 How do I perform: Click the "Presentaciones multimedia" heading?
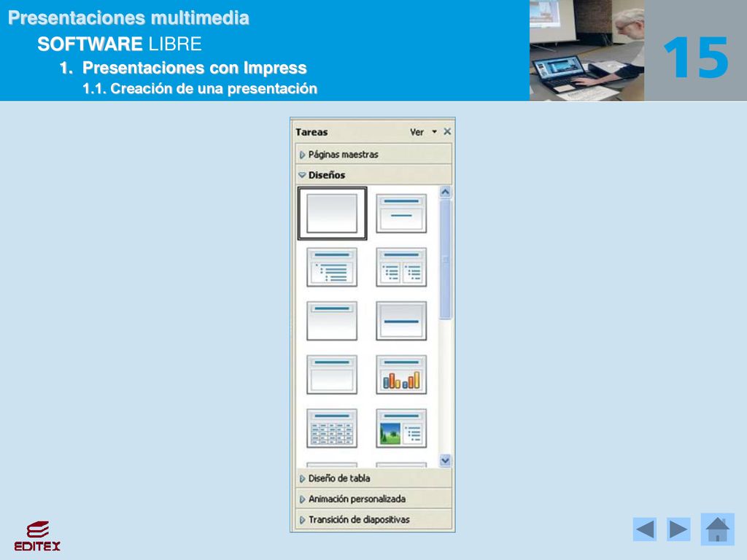pyautogui.click(x=128, y=17)
